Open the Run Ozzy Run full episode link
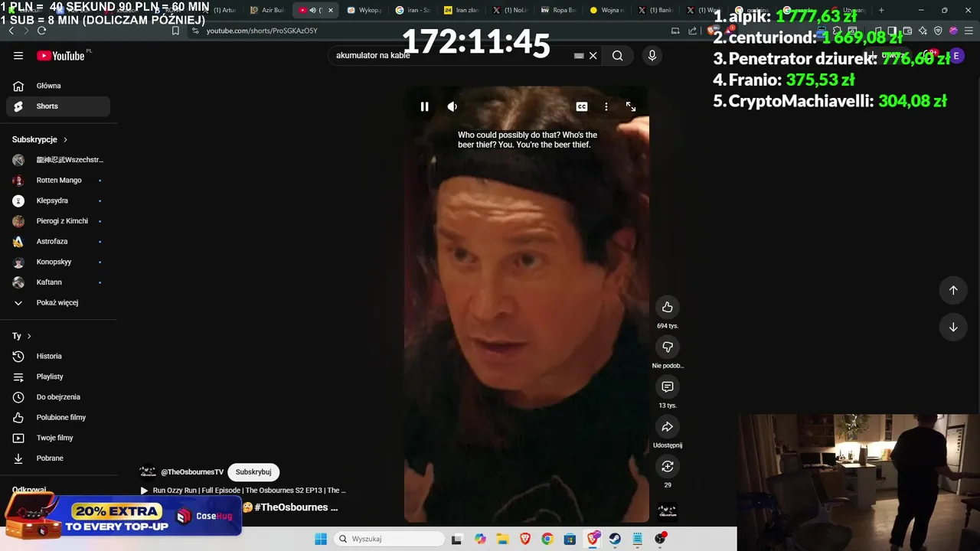The width and height of the screenshot is (980, 551). tap(243, 491)
